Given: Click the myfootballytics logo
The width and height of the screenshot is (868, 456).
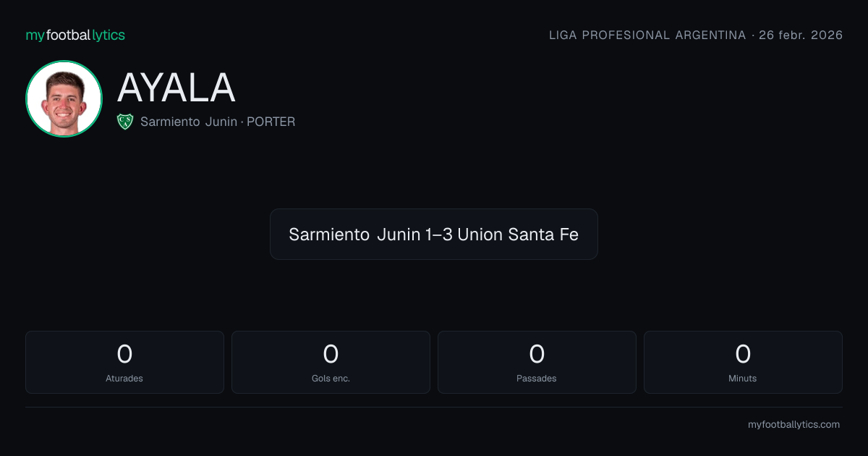Looking at the screenshot, I should point(75,35).
